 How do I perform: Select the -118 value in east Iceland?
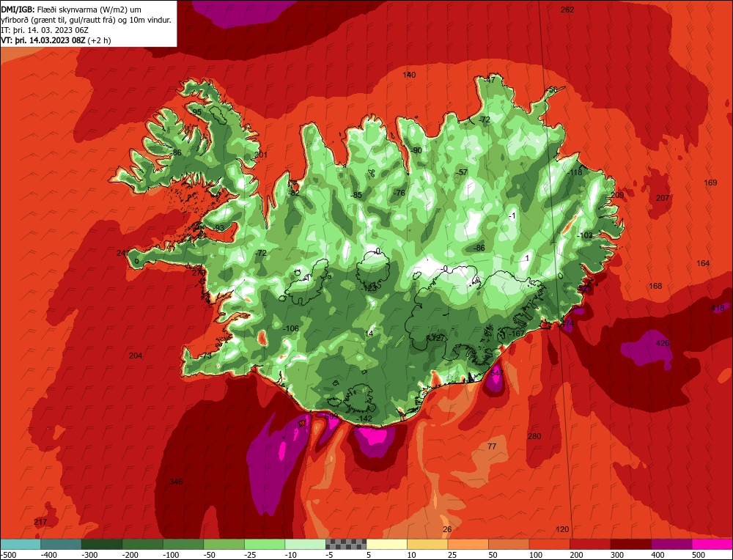575,172
